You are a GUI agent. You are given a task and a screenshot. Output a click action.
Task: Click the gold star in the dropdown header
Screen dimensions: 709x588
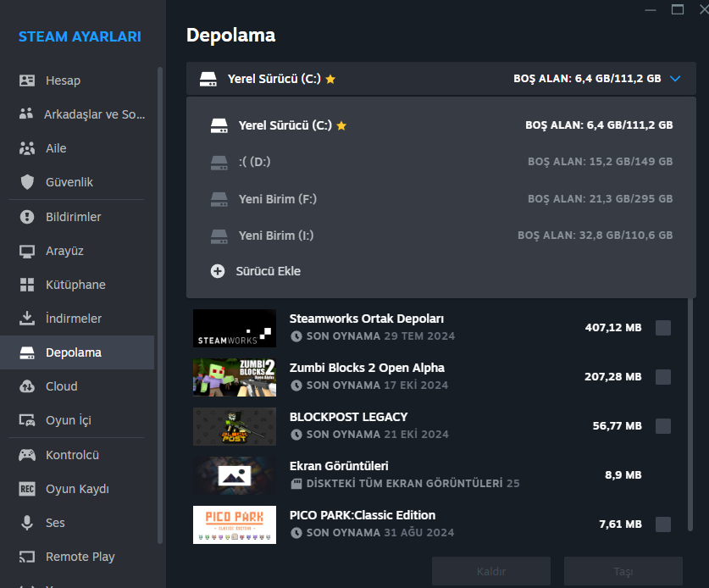[330, 79]
